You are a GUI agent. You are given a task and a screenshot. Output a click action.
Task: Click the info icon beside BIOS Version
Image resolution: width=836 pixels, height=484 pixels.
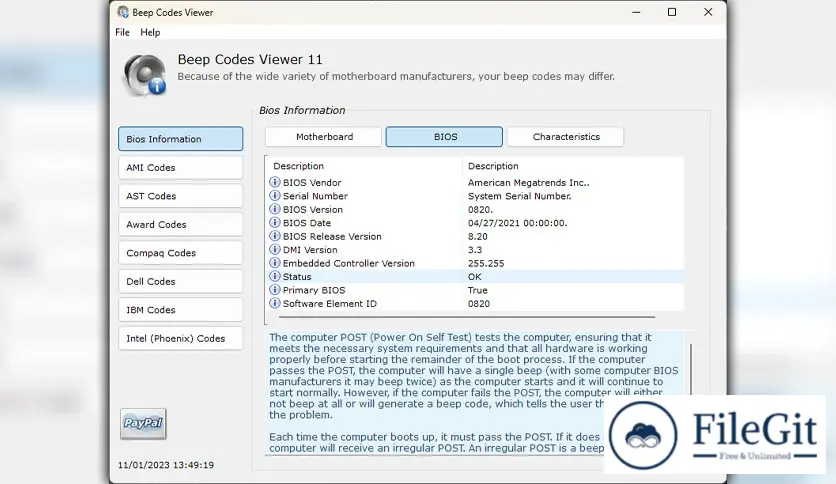[x=275, y=209]
